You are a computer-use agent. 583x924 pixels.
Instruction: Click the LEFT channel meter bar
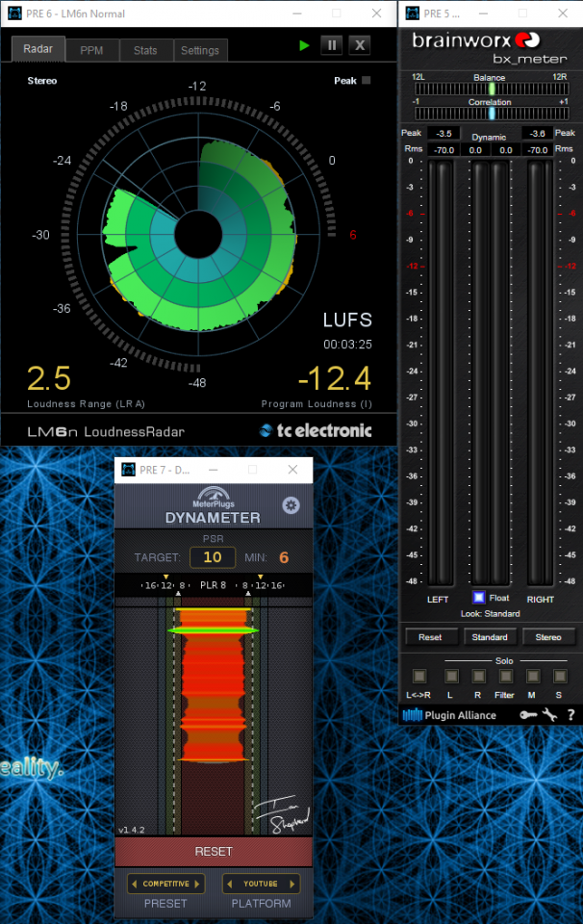point(440,372)
